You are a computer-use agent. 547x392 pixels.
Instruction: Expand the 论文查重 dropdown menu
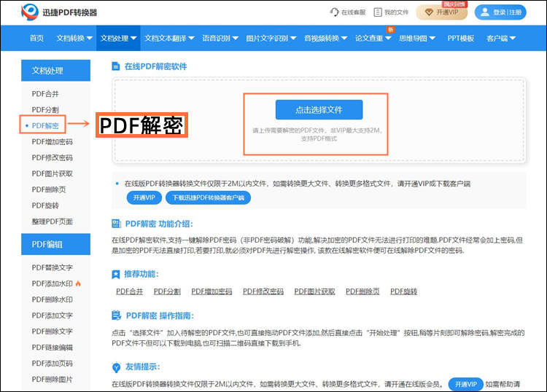[x=387, y=39]
